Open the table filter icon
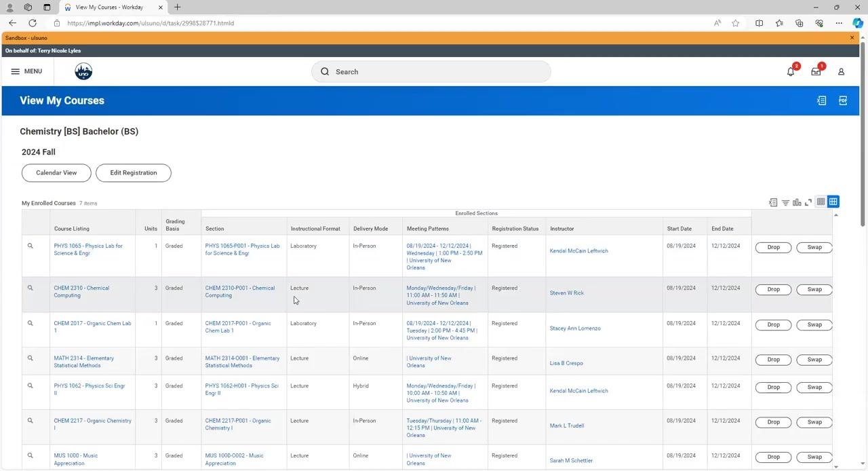Image resolution: width=868 pixels, height=471 pixels. (785, 202)
